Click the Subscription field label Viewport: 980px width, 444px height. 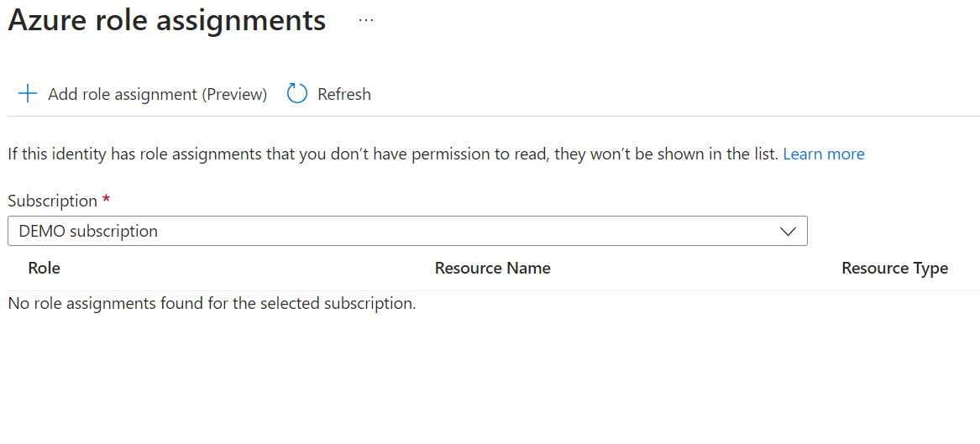[x=52, y=201]
